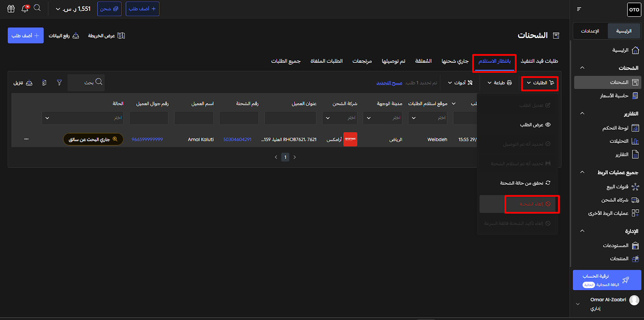Open عمليات الربط الأخرى integrations
644x320 pixels.
tap(613, 213)
